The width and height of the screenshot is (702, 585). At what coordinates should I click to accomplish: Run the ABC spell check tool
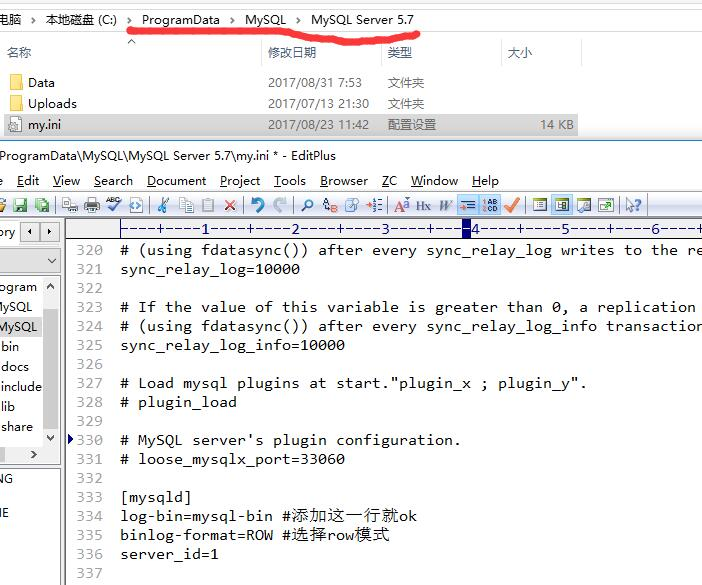[x=114, y=205]
